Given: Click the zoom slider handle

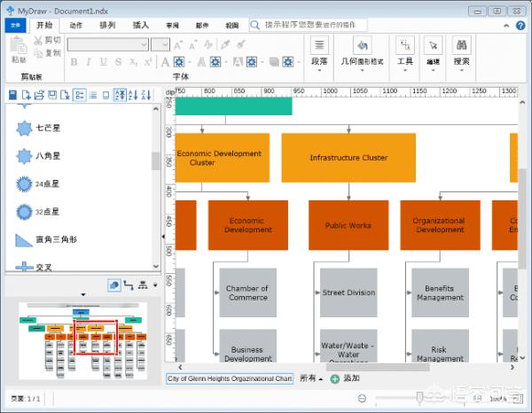Looking at the screenshot, I should tap(419, 397).
